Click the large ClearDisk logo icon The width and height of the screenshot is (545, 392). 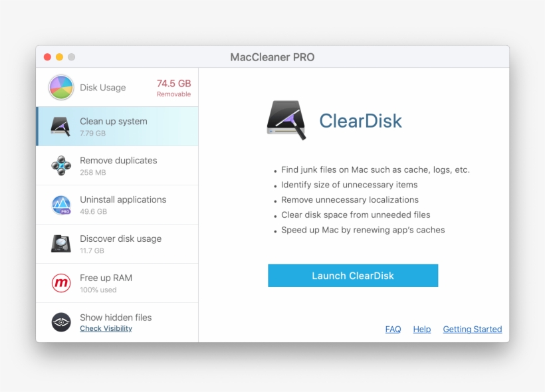point(286,120)
